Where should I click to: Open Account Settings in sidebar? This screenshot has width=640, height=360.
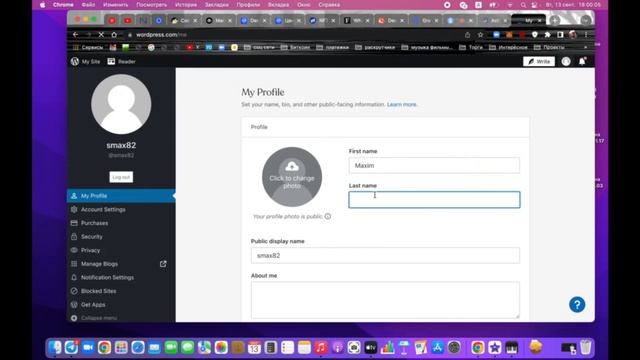coord(121,209)
